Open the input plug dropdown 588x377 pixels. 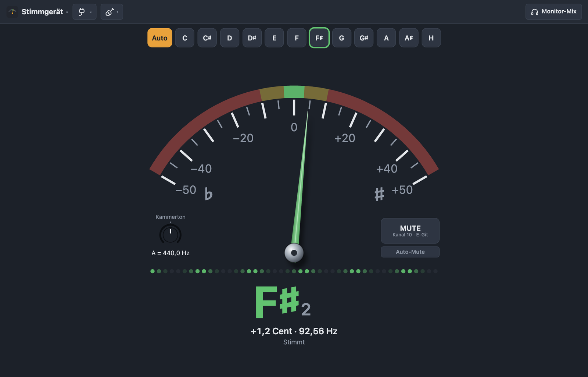pos(85,12)
